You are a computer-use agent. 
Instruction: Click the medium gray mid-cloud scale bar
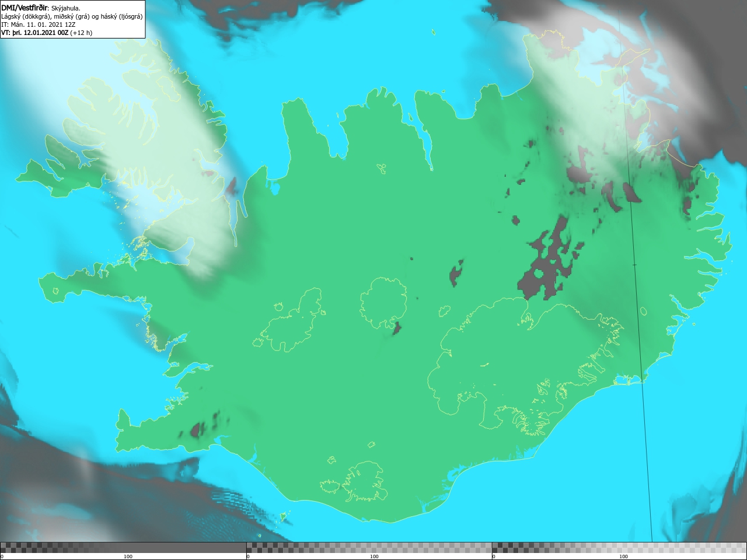click(369, 548)
